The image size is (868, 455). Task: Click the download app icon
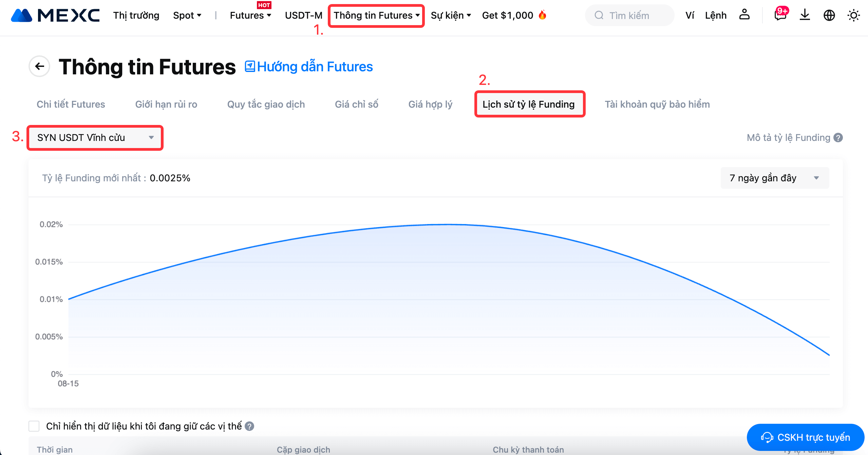click(805, 15)
